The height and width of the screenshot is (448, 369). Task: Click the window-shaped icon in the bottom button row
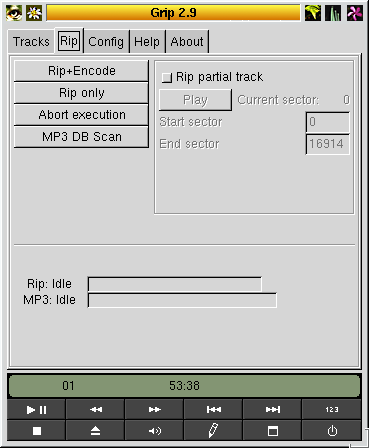coord(272,431)
